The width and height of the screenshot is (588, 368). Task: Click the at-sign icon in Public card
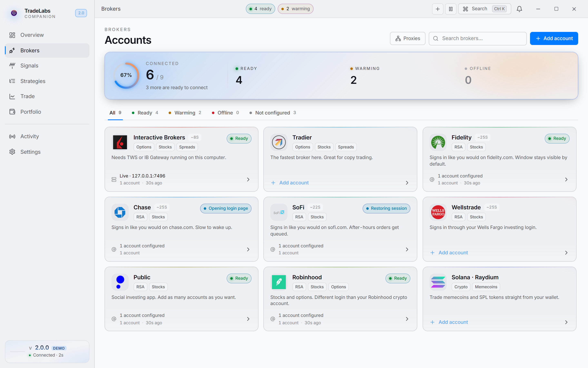[x=114, y=319]
